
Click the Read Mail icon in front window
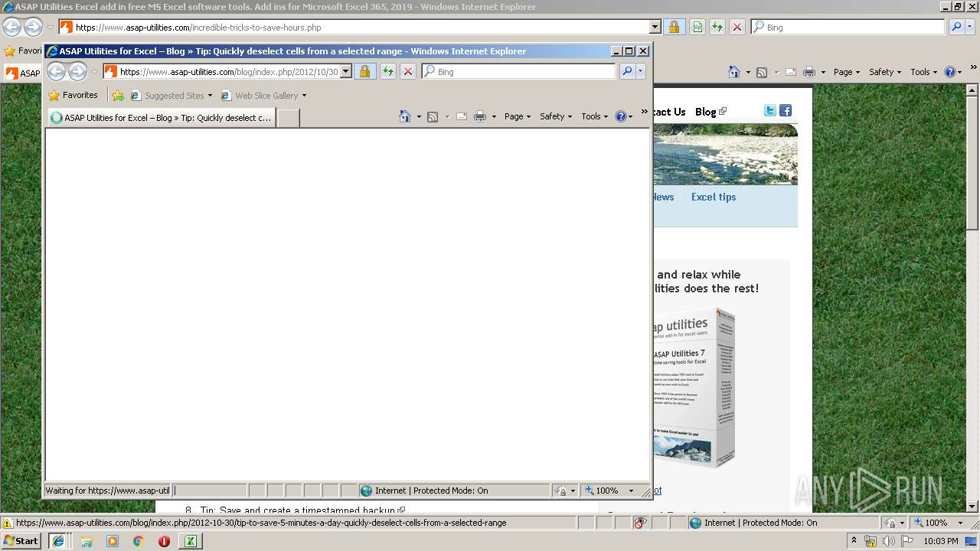coord(462,116)
